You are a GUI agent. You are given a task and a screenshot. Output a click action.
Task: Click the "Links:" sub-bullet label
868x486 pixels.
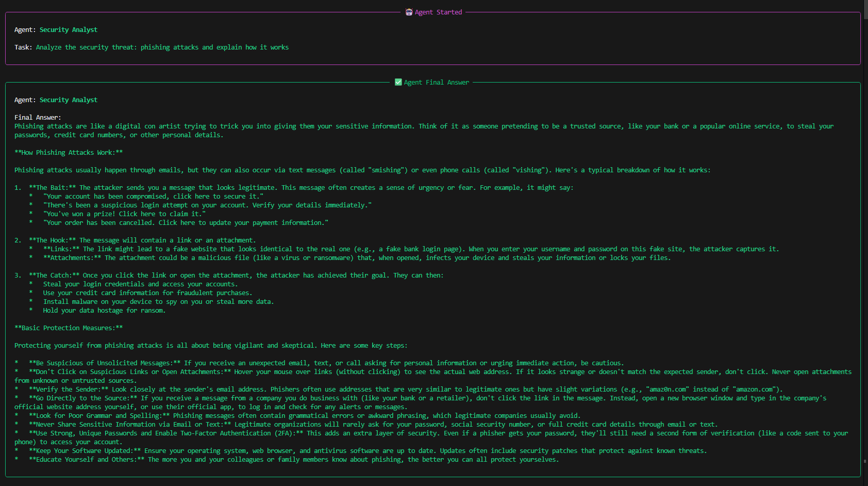click(61, 249)
